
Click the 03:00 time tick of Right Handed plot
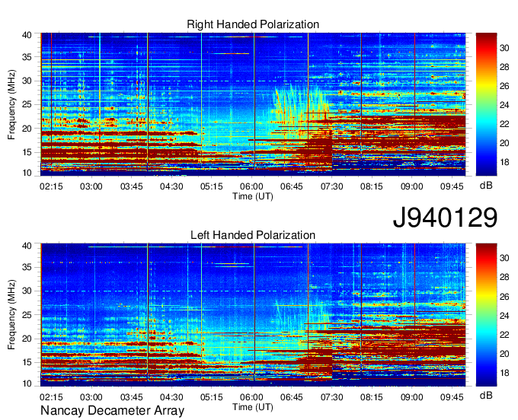point(91,186)
